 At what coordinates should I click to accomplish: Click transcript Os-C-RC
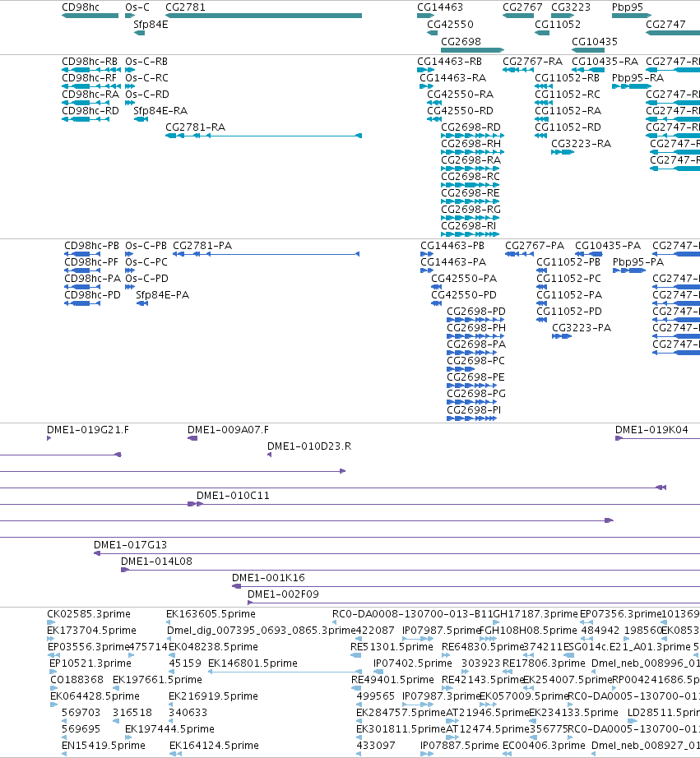(x=130, y=86)
